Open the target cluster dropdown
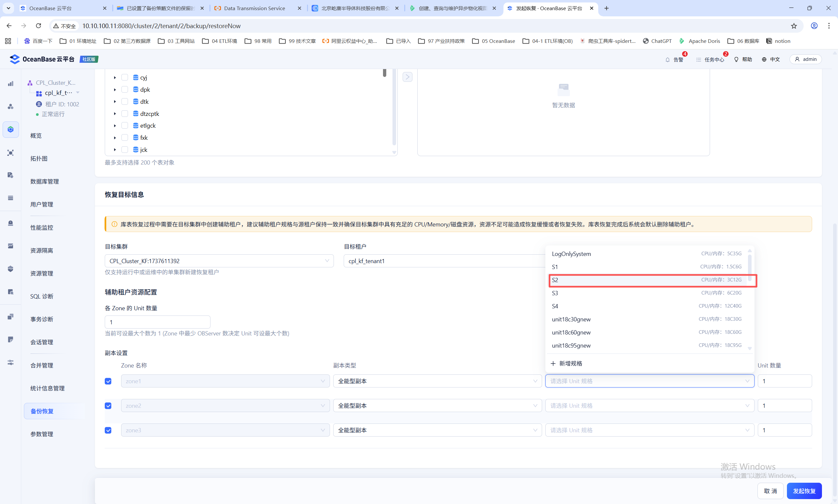Image resolution: width=838 pixels, height=504 pixels. pyautogui.click(x=219, y=261)
